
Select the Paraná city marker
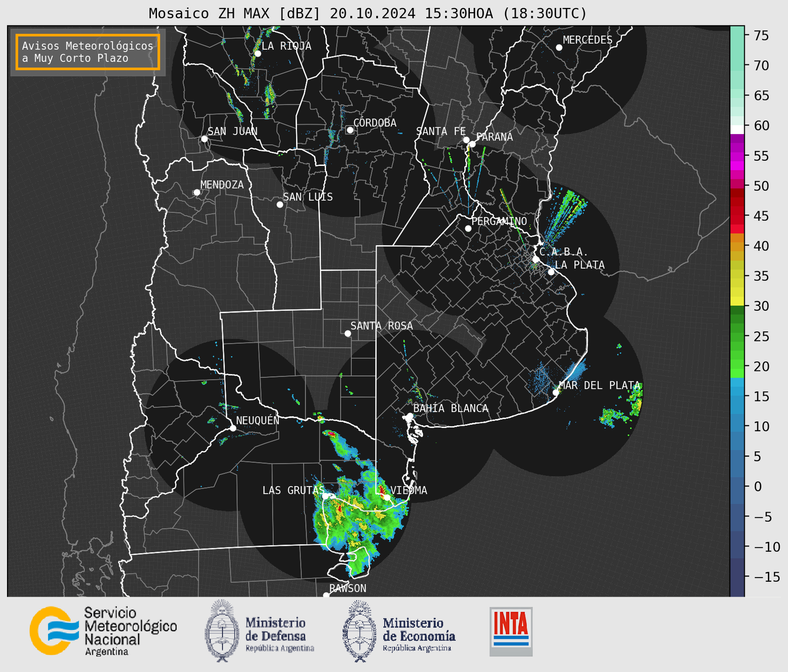coord(472,144)
